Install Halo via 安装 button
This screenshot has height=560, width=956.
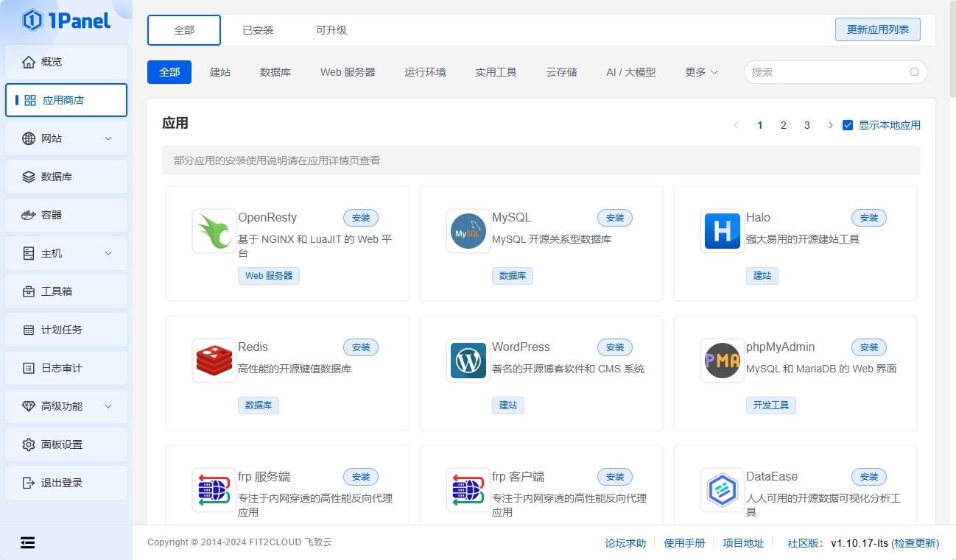[869, 218]
